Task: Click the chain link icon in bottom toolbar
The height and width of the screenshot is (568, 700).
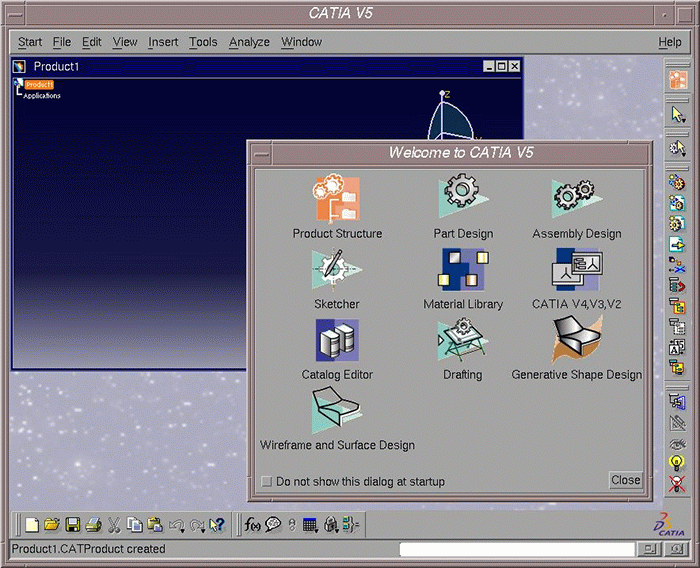Action: (x=292, y=525)
